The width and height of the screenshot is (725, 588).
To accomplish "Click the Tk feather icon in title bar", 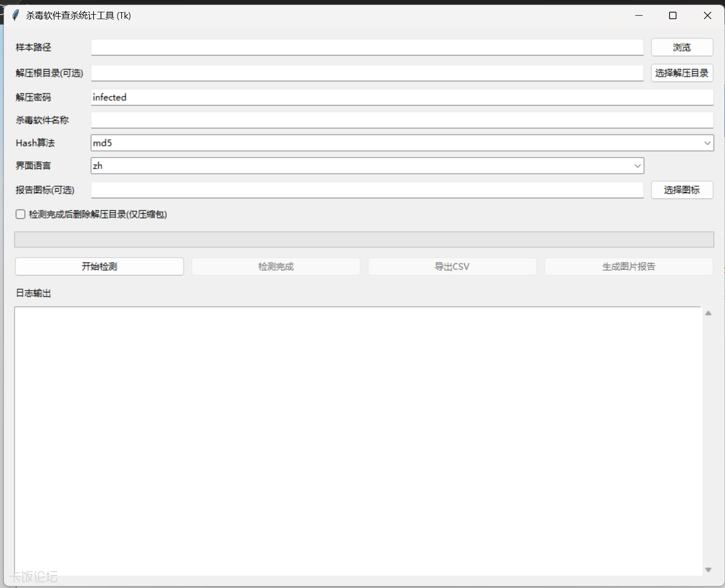I will [16, 15].
